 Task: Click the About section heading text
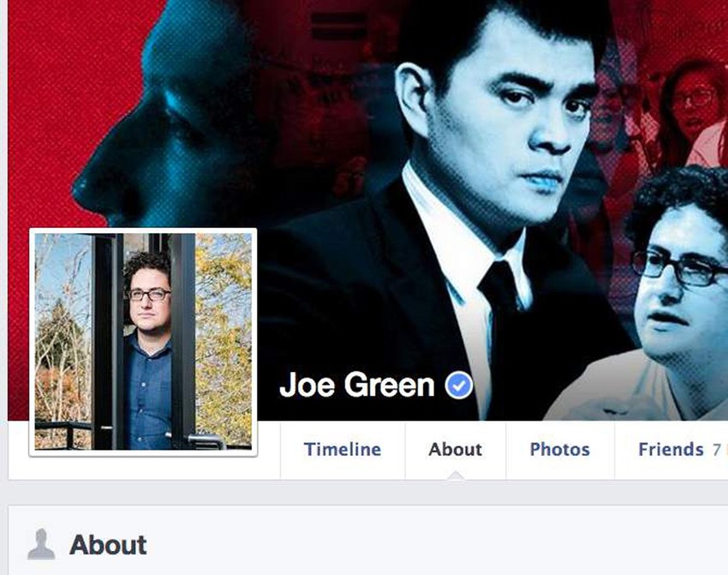(x=108, y=545)
